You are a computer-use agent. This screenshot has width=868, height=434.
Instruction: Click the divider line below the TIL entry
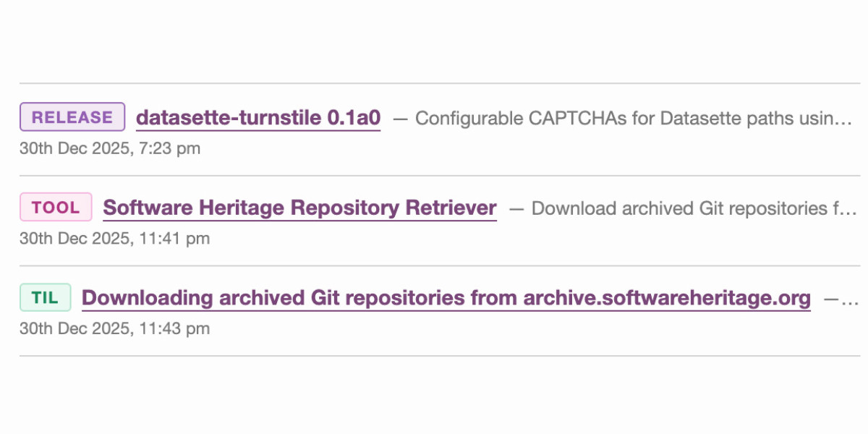pyautogui.click(x=434, y=352)
